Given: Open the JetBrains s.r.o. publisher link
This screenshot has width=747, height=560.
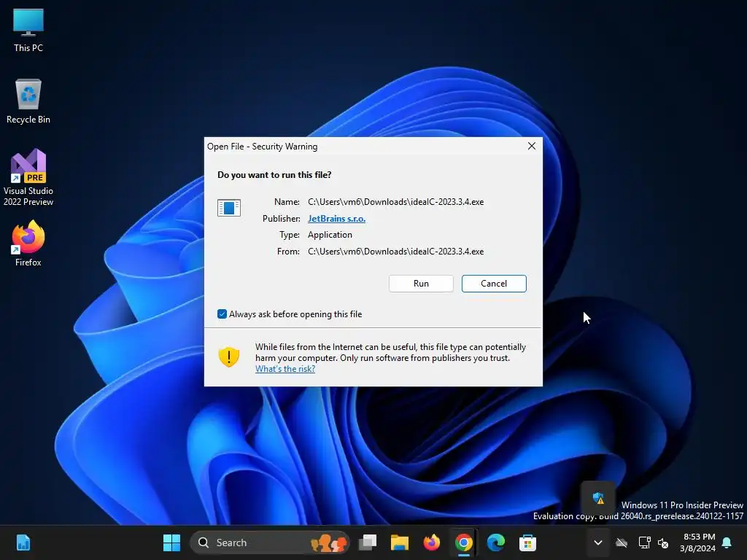Looking at the screenshot, I should [x=336, y=219].
